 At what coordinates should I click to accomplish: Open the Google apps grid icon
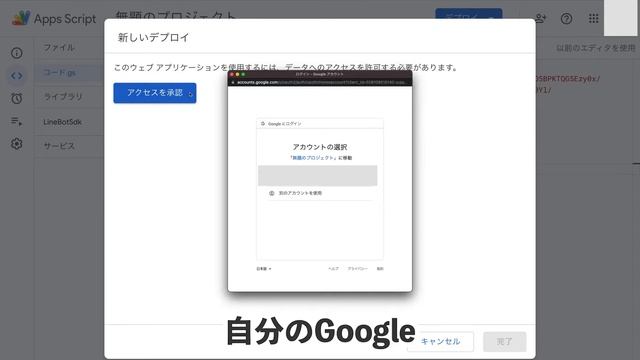click(x=593, y=18)
